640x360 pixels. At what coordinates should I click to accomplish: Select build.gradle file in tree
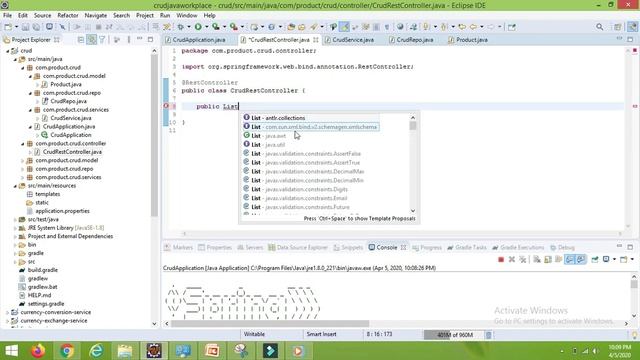pos(42,270)
